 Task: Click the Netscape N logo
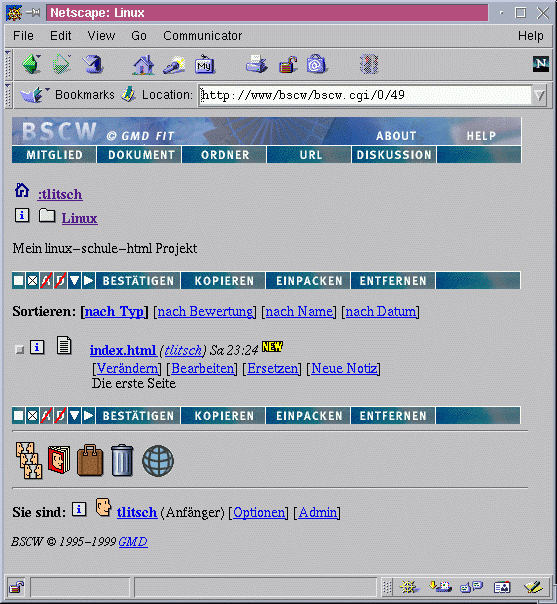point(540,64)
